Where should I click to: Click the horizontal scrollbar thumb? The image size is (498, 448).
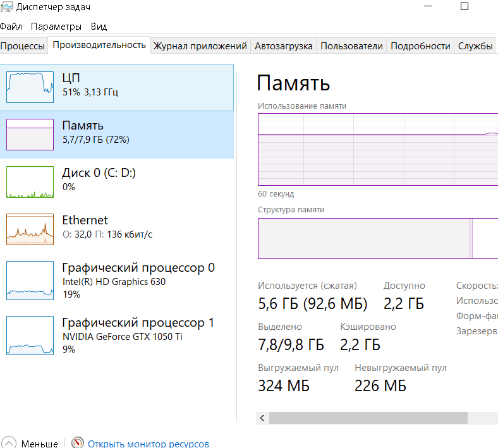click(368, 418)
